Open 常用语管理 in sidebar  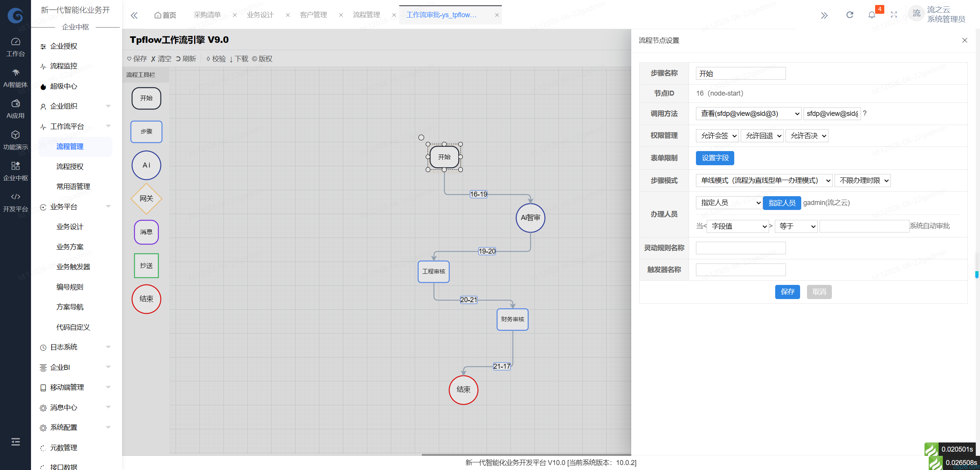click(x=73, y=187)
